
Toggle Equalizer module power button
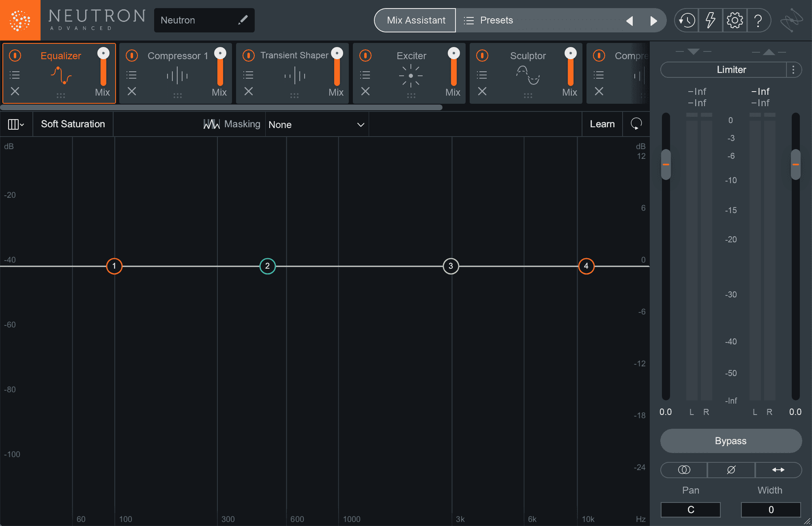[15, 56]
